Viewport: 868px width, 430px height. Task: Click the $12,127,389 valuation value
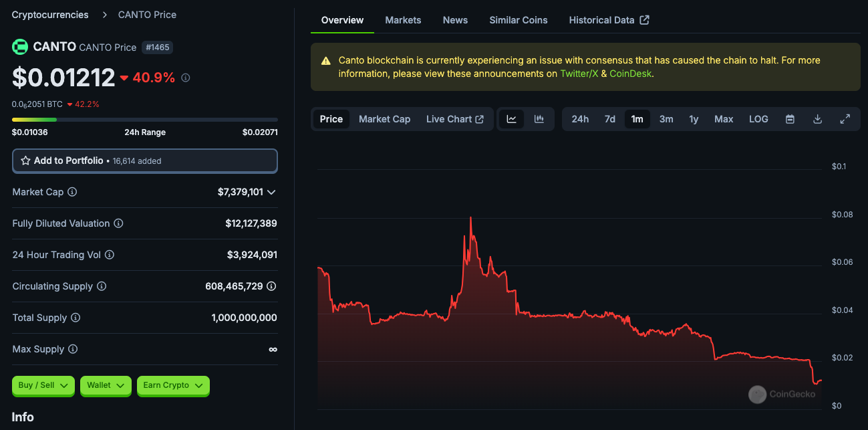[x=251, y=223]
